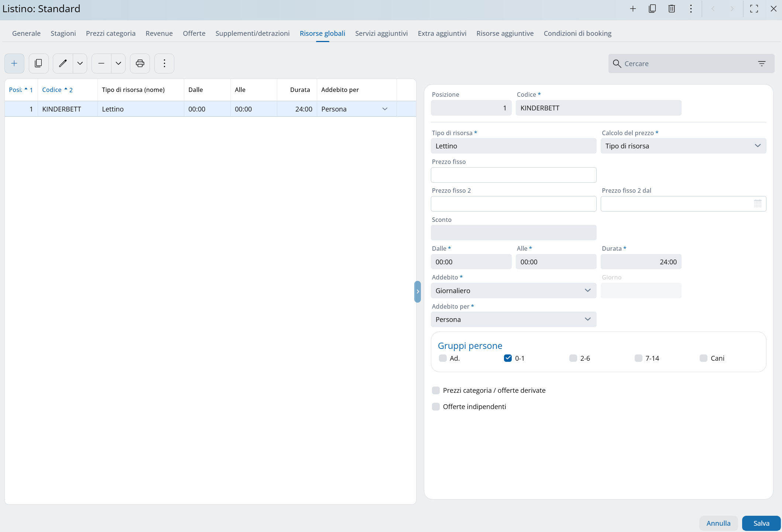782x532 pixels.
Task: Open the filter icon in the Cercare box
Action: 762,64
